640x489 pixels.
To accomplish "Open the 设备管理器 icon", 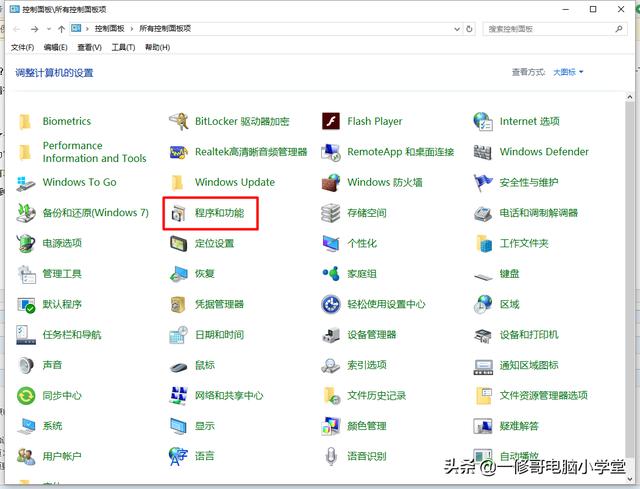I will pos(331,335).
